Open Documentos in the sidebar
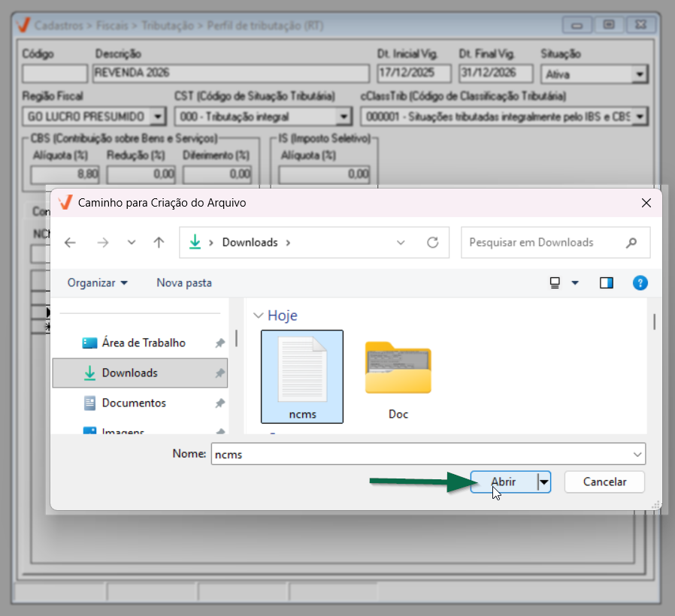The image size is (675, 616). tap(140, 403)
